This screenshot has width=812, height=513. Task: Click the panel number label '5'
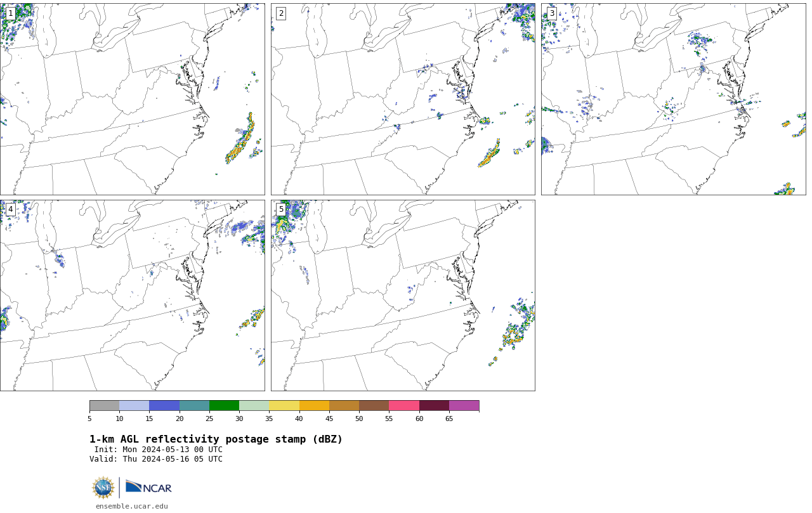281,210
